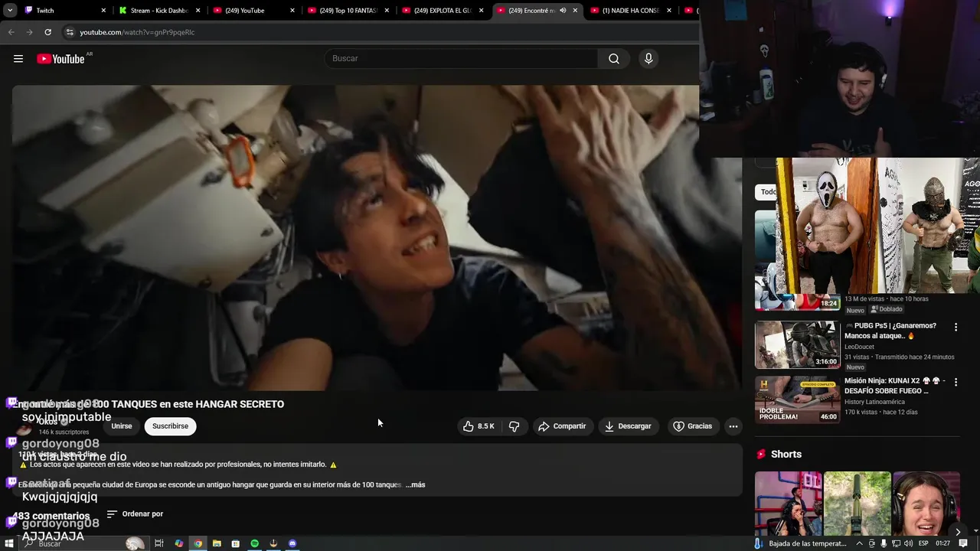Image resolution: width=980 pixels, height=551 pixels.
Task: Mute the playing tab via speaker icon
Action: coord(563,11)
